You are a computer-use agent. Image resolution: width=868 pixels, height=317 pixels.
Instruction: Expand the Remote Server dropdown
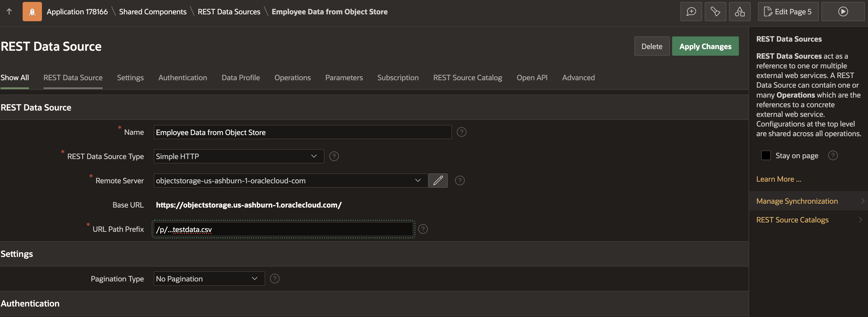291,181
